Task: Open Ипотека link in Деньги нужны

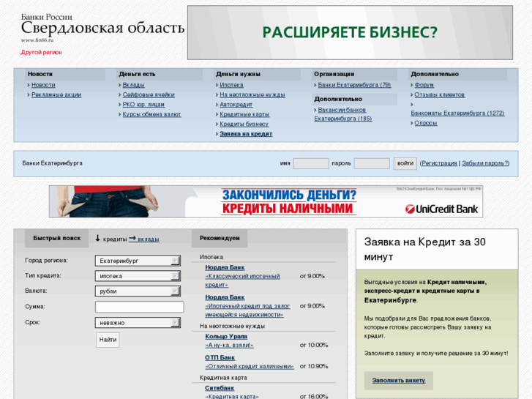Action: (231, 85)
